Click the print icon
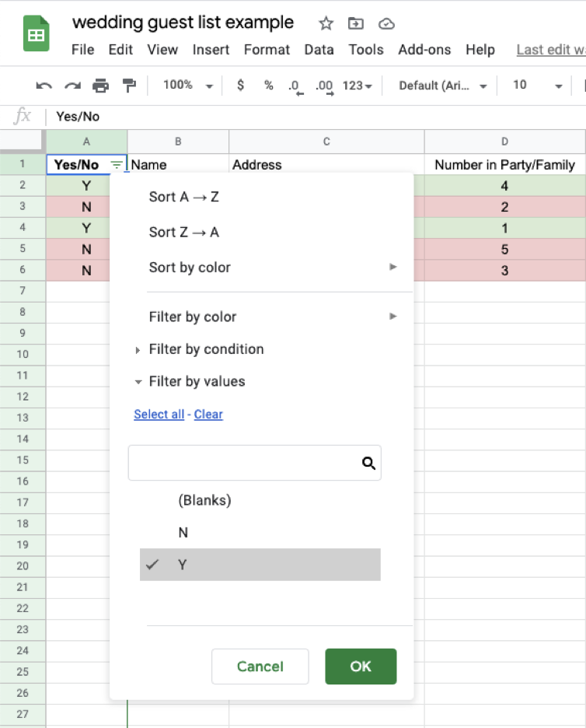This screenshot has height=728, width=586. pyautogui.click(x=101, y=86)
